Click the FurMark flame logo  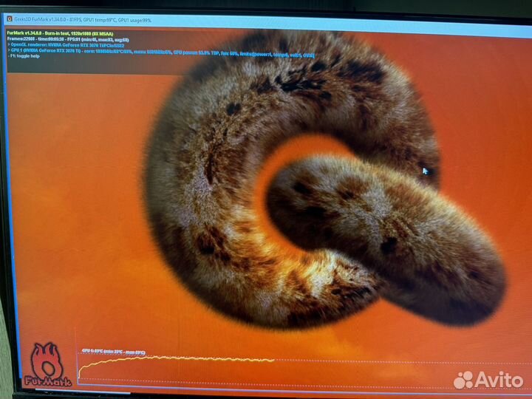point(47,364)
